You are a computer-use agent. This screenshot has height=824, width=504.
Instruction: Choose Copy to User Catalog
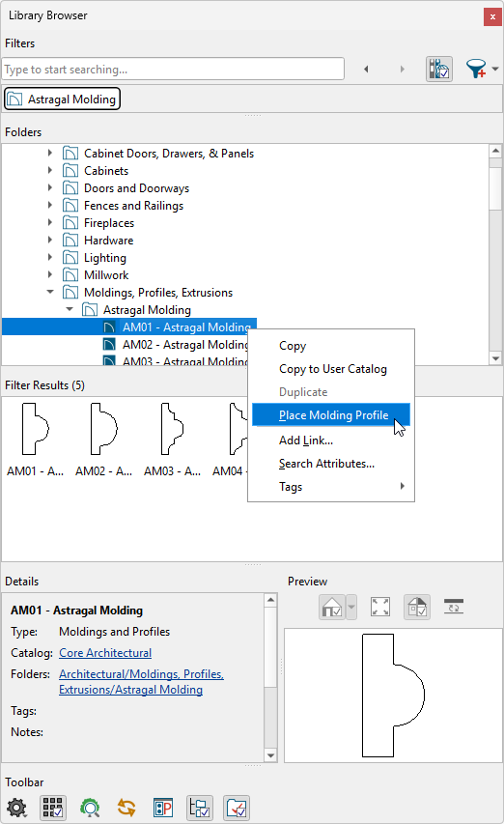tap(331, 369)
